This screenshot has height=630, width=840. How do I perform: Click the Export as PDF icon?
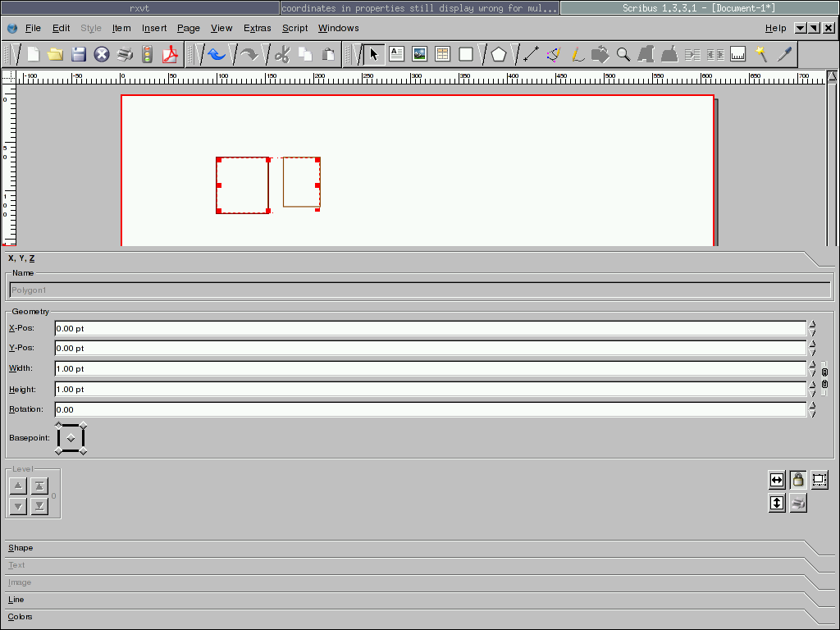point(170,55)
